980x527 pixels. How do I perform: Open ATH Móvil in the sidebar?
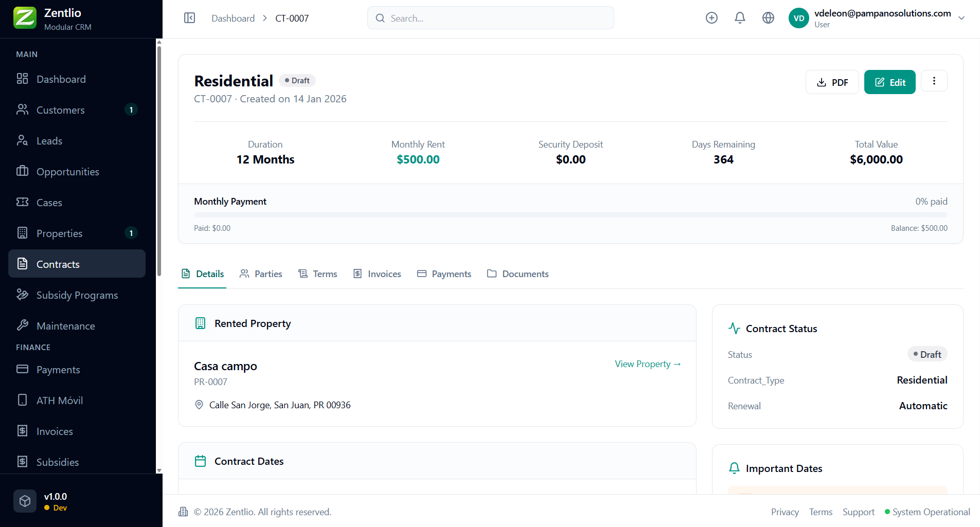(x=59, y=401)
